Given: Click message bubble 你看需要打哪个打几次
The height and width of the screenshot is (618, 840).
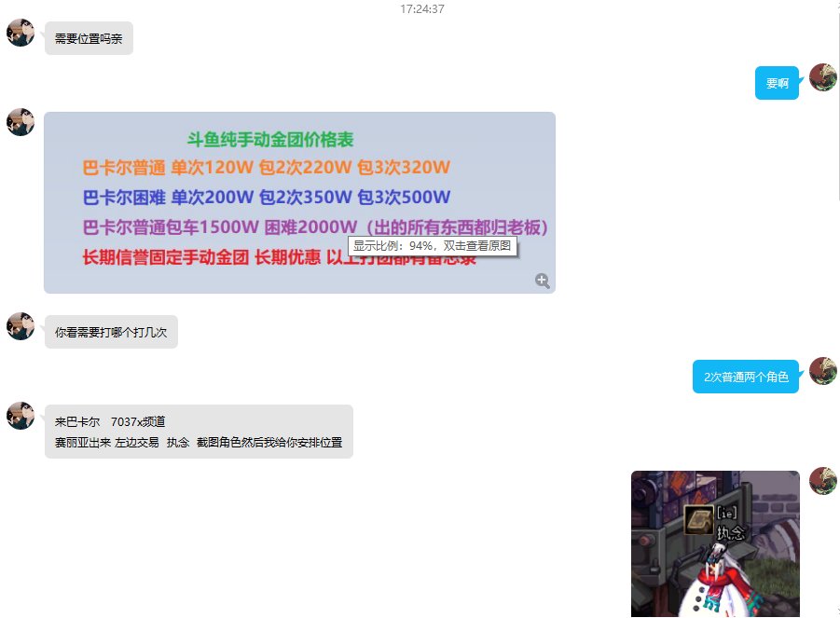Looking at the screenshot, I should [x=111, y=332].
